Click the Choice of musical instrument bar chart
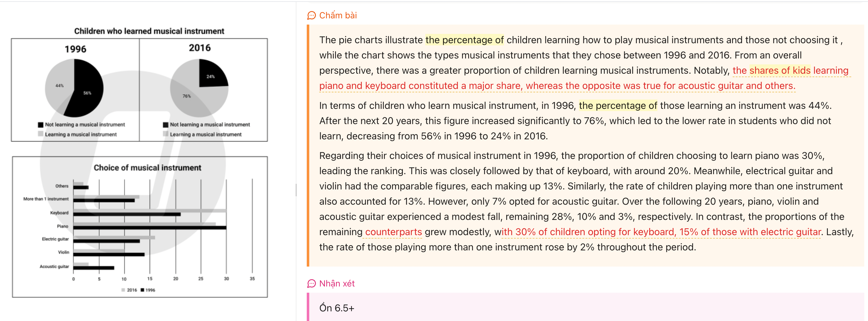Image resolution: width=868 pixels, height=321 pixels. pos(140,227)
